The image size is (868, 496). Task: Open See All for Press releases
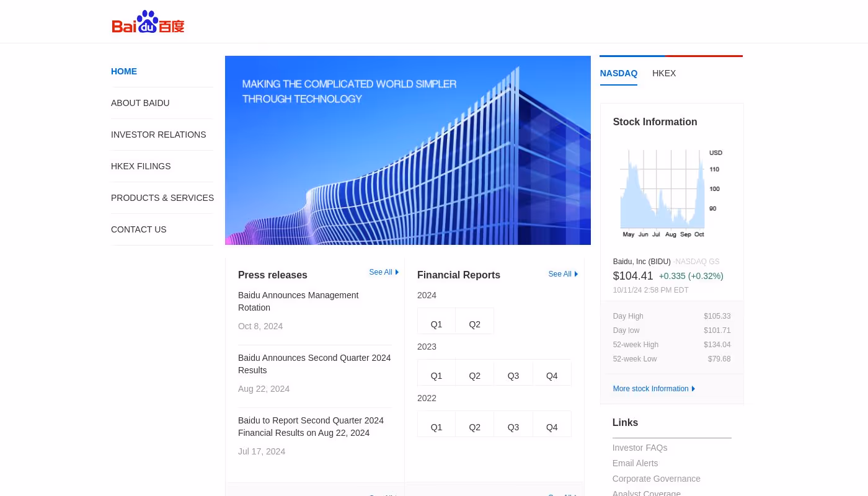[x=381, y=272]
